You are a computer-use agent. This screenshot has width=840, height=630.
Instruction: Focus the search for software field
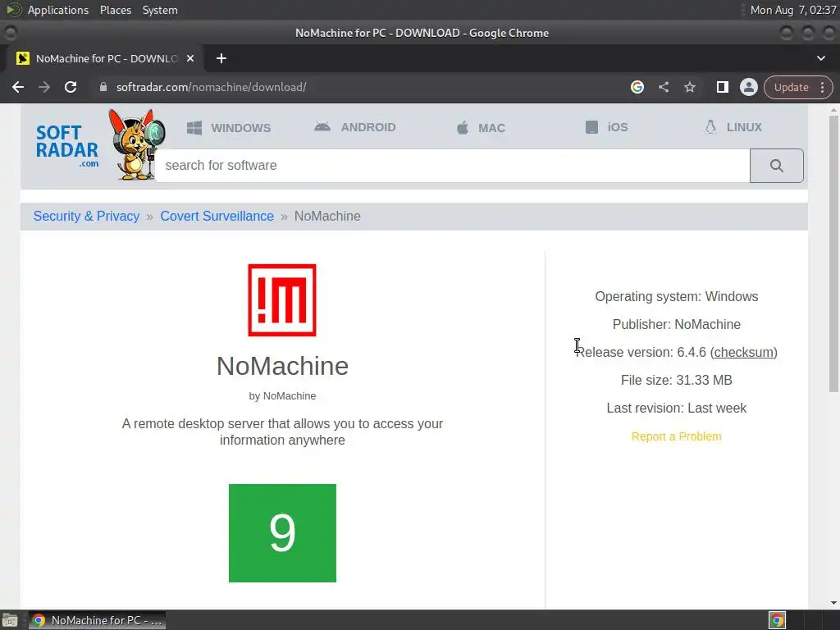(453, 166)
